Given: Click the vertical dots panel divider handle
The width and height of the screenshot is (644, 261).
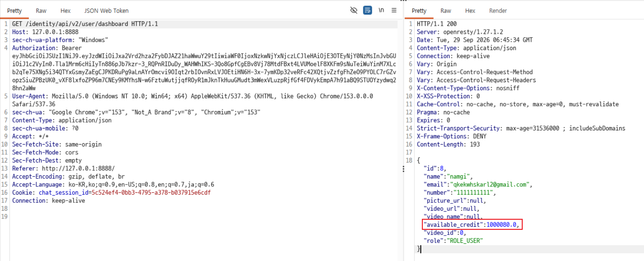Looking at the screenshot, I should click(x=403, y=169).
